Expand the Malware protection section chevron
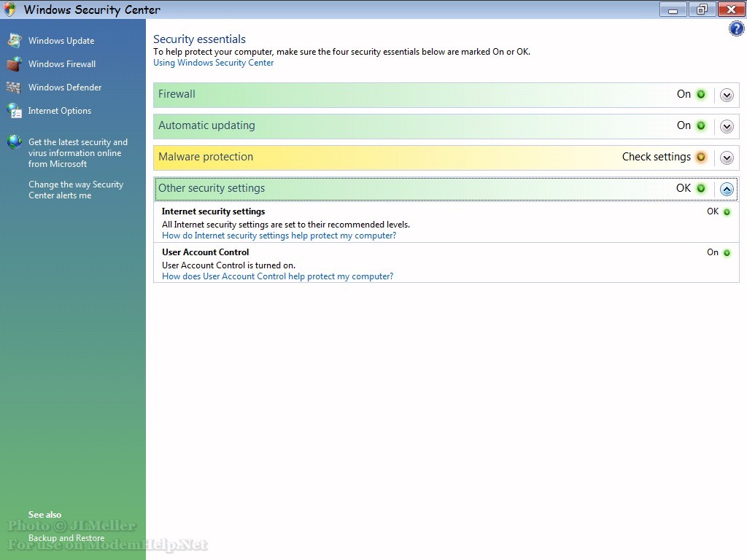 [727, 157]
